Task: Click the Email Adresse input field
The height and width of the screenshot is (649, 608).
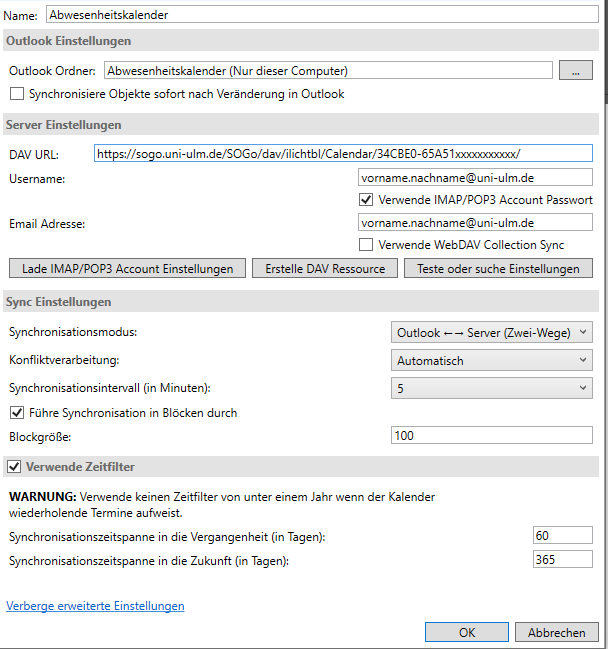Action: point(475,223)
